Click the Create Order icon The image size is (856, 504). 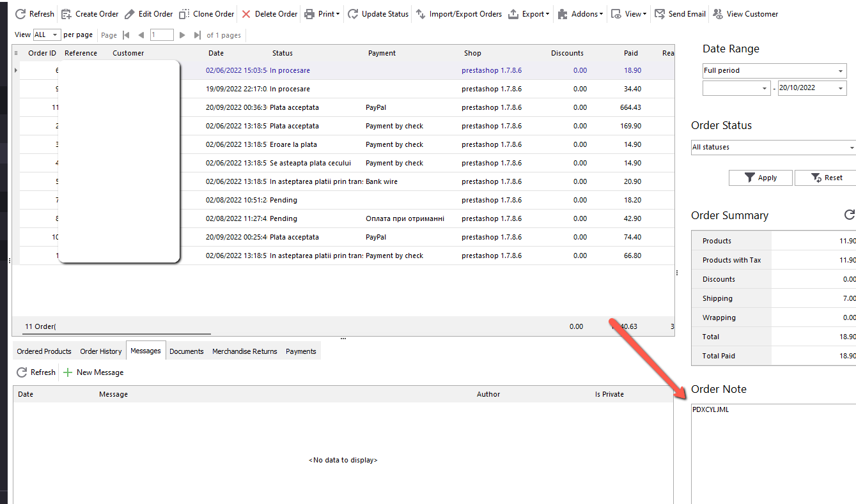click(x=66, y=14)
